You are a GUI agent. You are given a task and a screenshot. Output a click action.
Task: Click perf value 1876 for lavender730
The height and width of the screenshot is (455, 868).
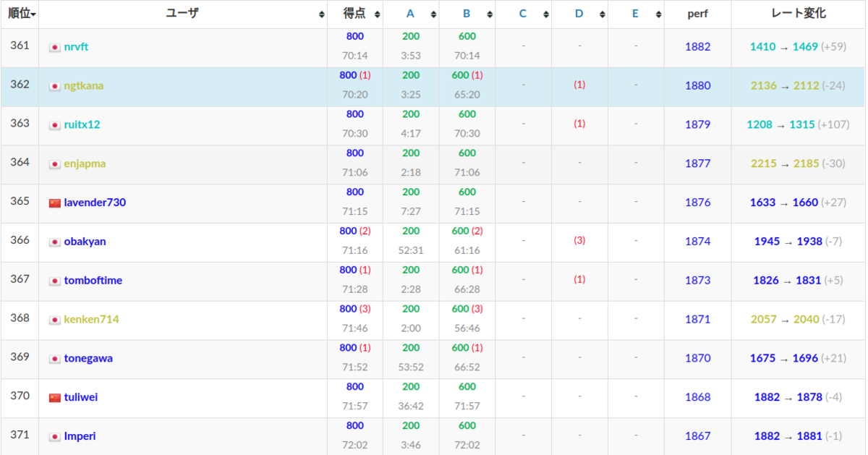[697, 203]
